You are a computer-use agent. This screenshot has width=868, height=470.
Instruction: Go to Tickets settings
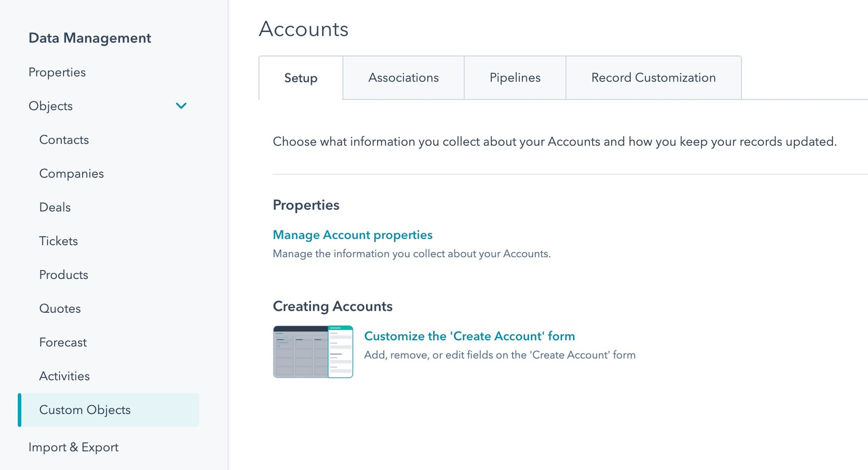58,241
